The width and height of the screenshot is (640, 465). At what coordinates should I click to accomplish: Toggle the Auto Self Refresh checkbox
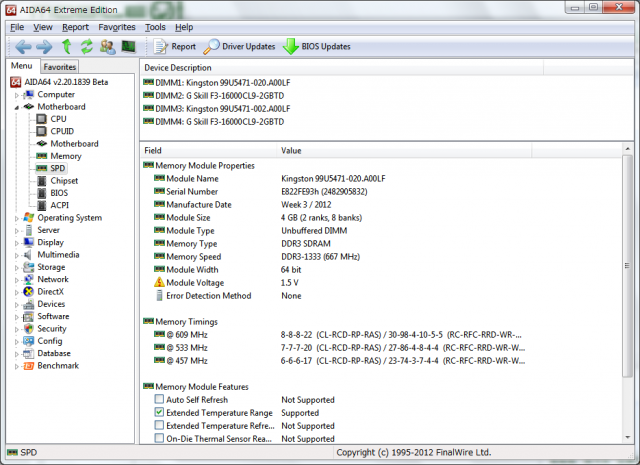(x=159, y=399)
